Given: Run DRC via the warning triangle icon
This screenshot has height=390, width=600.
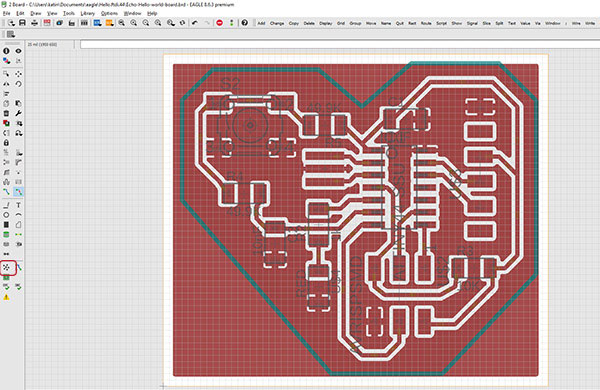Looking at the screenshot, I should coord(6,297).
